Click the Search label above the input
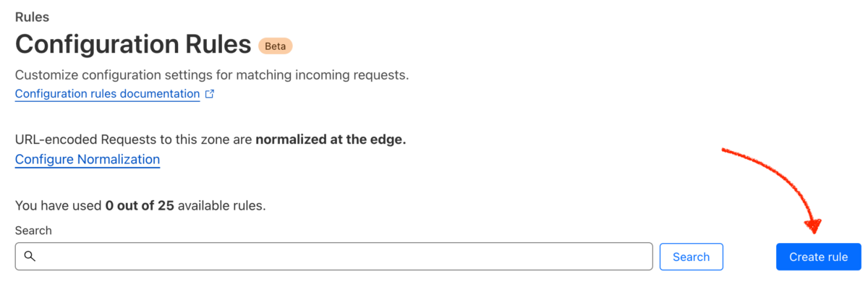 tap(33, 231)
